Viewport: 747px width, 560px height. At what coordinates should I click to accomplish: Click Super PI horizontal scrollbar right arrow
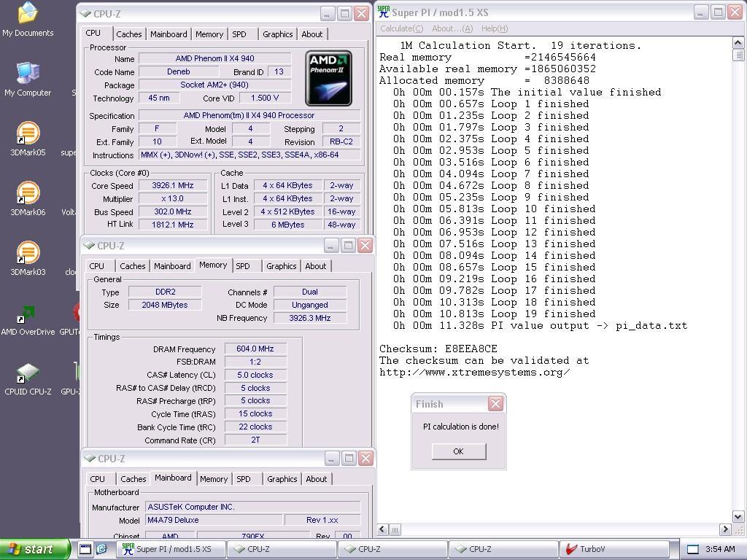[725, 529]
